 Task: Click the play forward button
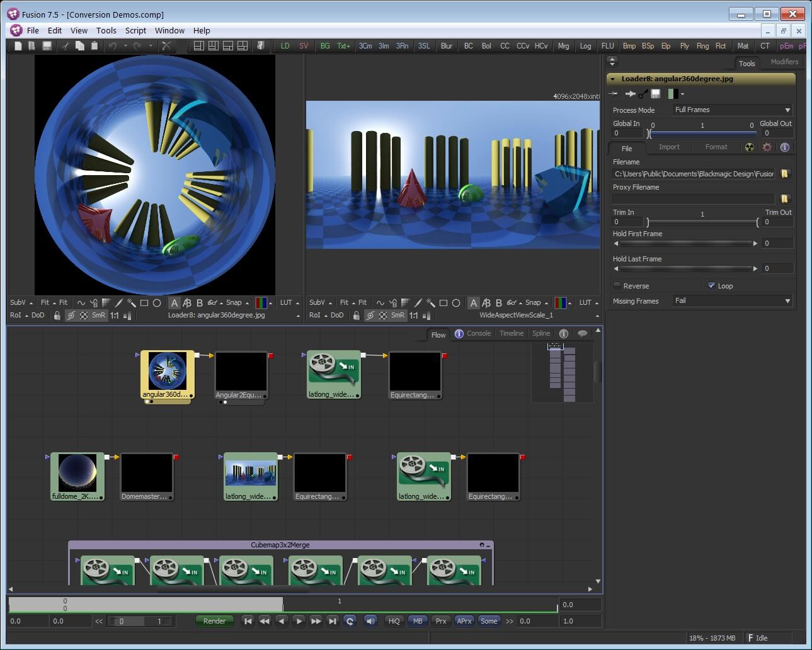tap(299, 621)
